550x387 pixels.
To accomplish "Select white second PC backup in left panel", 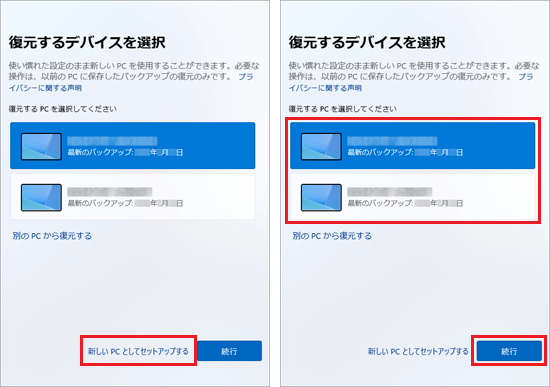I will [133, 196].
